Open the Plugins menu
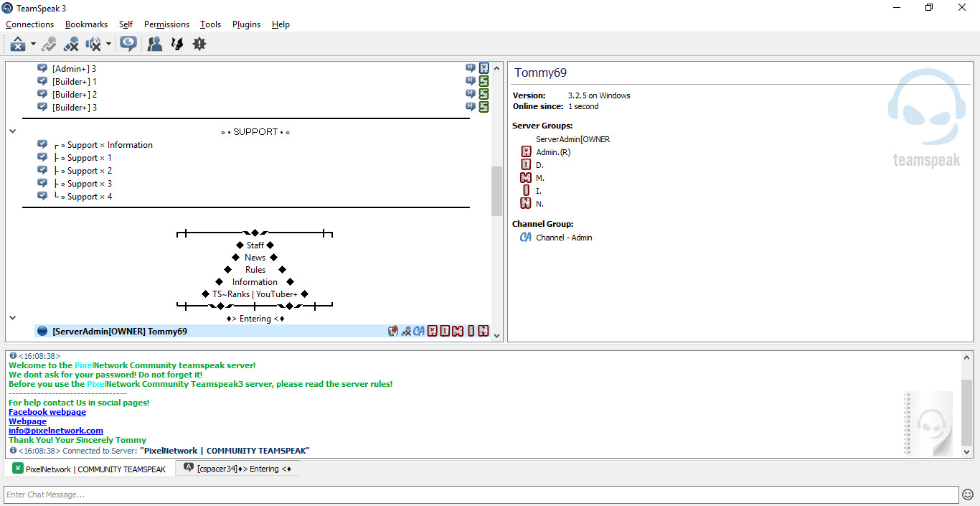 246,24
